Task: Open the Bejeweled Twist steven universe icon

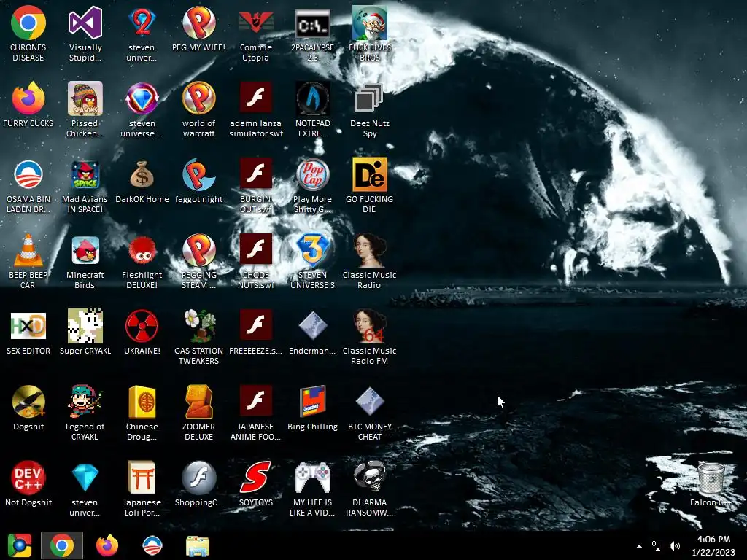Action: pyautogui.click(x=142, y=98)
